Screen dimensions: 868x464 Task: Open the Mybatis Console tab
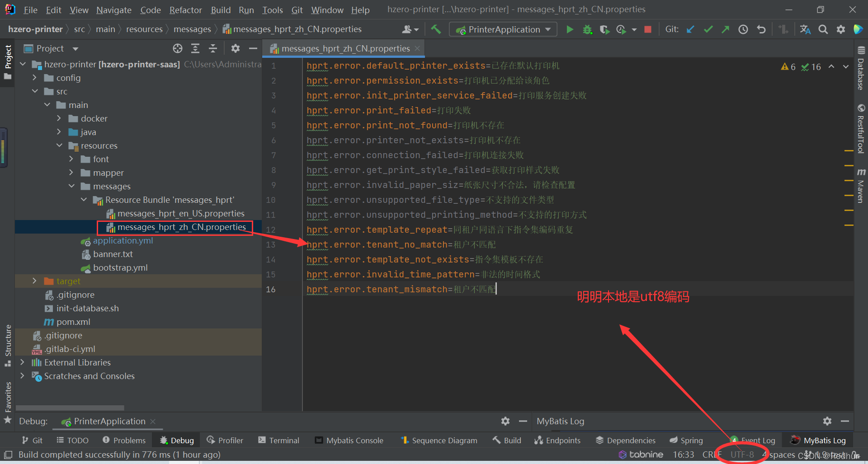[x=349, y=441]
